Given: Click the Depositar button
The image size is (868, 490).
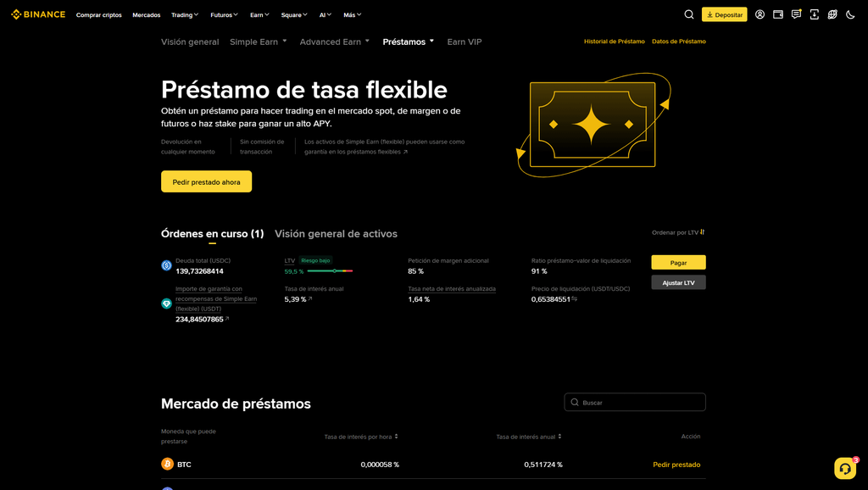Looking at the screenshot, I should tap(724, 14).
